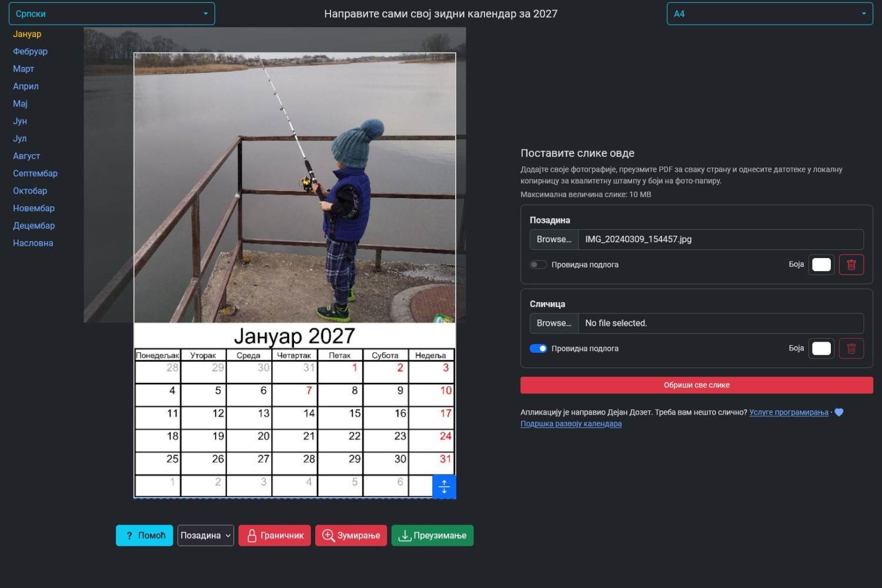882x588 pixels.
Task: Open help with the Помоћ button
Action: (x=145, y=536)
